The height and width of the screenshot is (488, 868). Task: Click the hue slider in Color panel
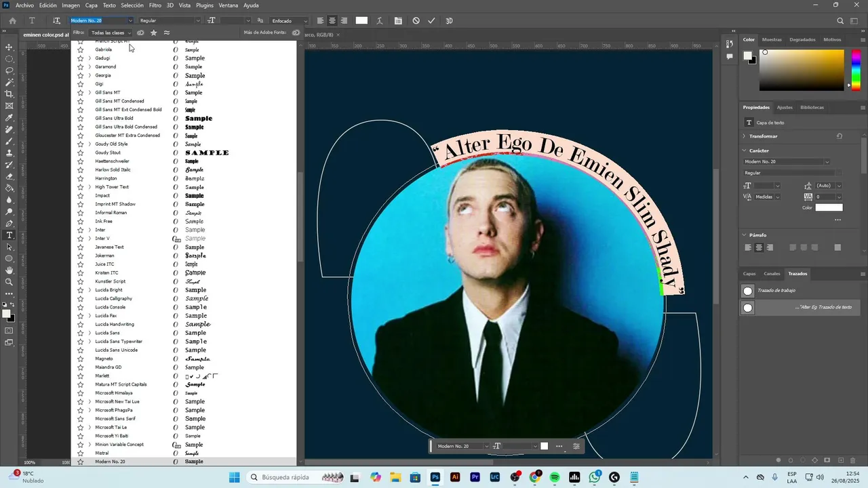point(857,70)
